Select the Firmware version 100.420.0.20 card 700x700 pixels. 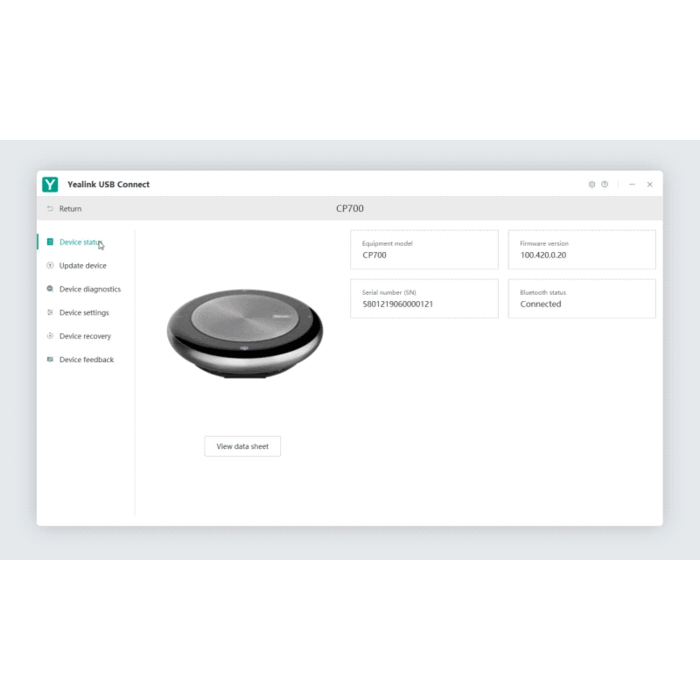pos(582,250)
